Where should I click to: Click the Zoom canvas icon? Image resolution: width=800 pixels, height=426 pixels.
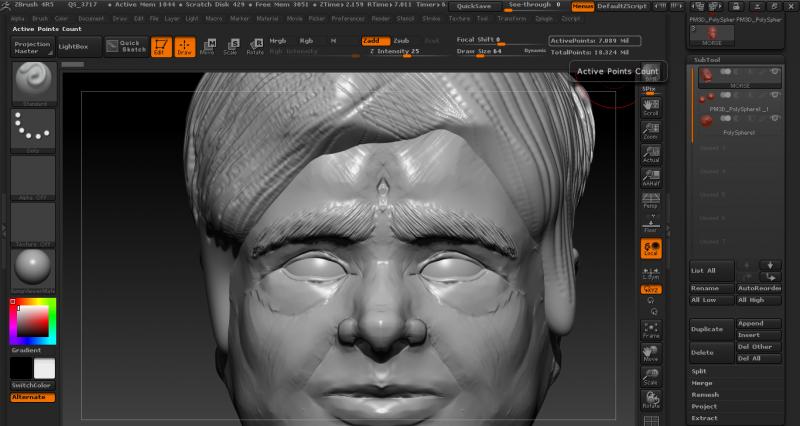651,130
